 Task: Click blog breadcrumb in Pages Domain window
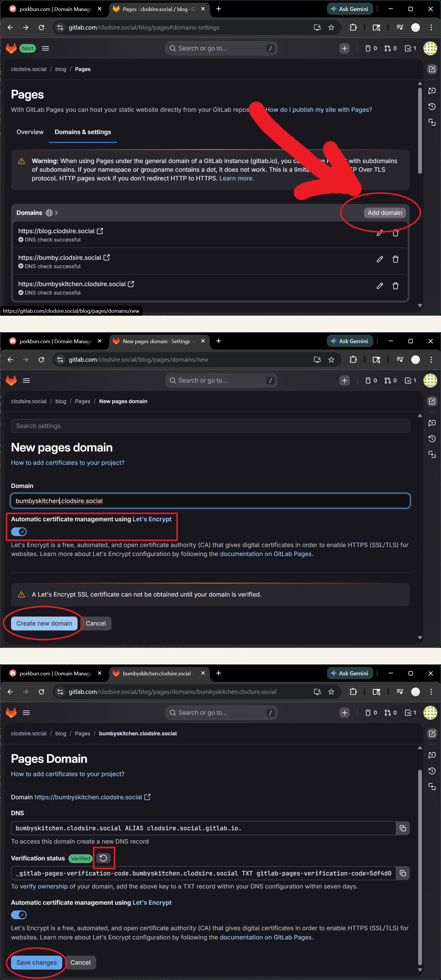tap(61, 734)
